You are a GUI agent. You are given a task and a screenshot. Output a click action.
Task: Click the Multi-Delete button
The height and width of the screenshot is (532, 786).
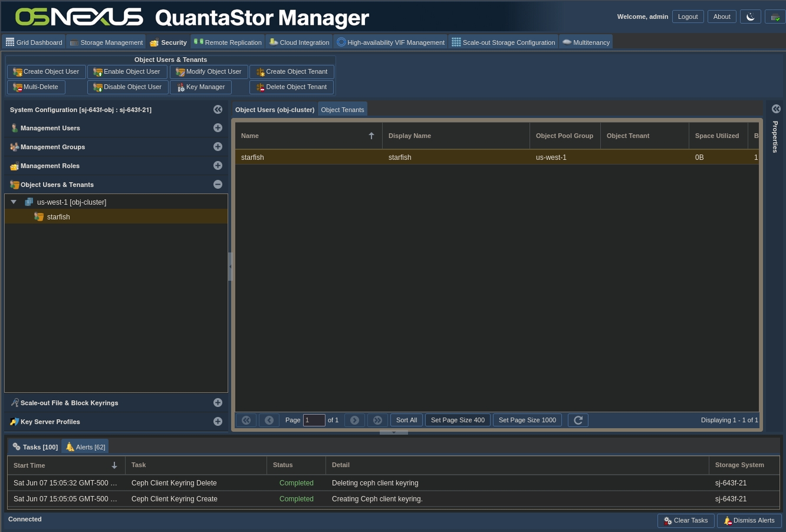pyautogui.click(x=36, y=87)
